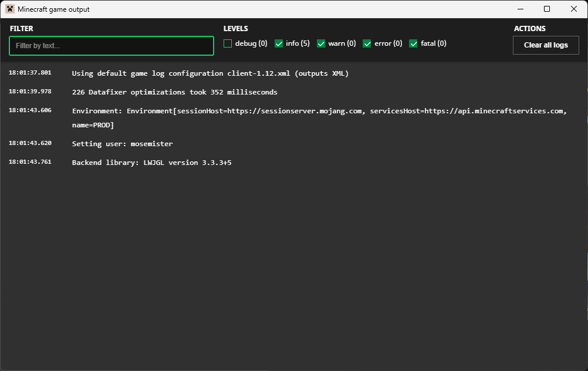Enable the debug level checkbox
The width and height of the screenshot is (588, 371).
(228, 43)
